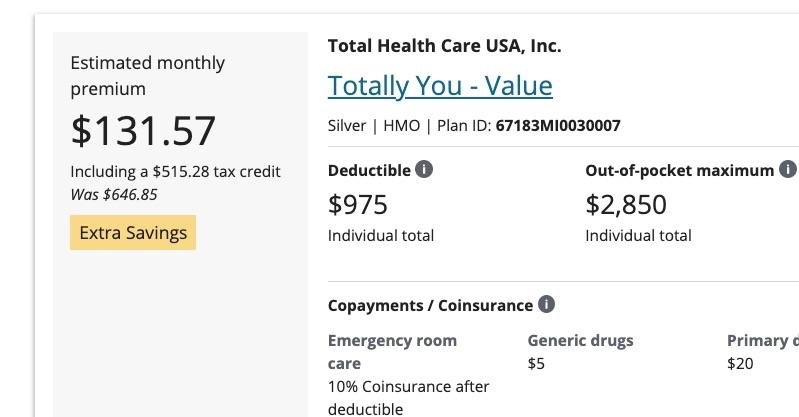Click the $5 generic drugs copay

coord(536,363)
